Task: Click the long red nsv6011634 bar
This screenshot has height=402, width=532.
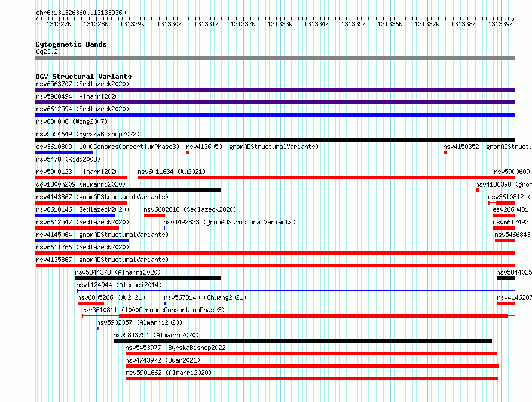Action: pos(316,178)
